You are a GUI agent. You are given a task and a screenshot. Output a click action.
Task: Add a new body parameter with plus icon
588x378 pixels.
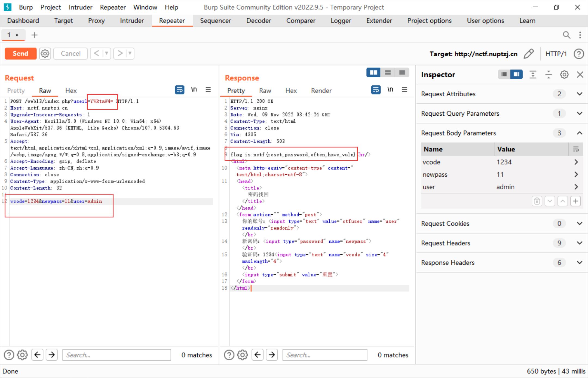coord(575,201)
